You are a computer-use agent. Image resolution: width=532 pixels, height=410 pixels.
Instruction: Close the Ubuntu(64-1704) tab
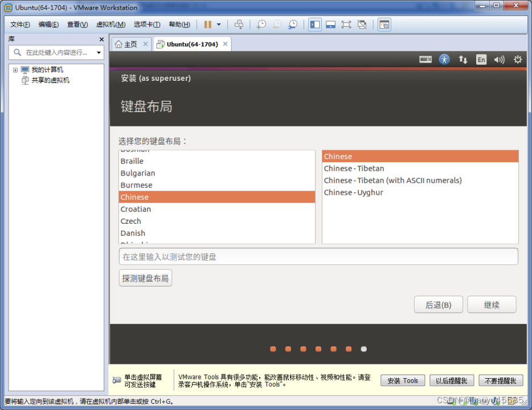coord(226,44)
